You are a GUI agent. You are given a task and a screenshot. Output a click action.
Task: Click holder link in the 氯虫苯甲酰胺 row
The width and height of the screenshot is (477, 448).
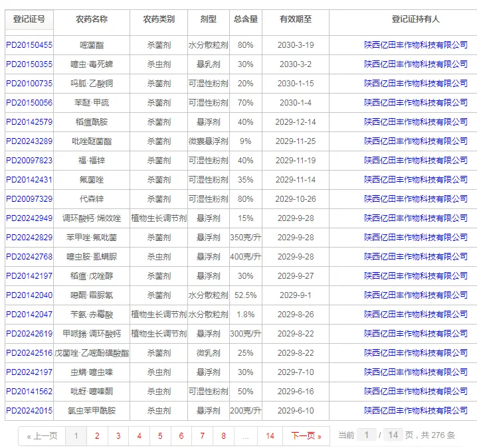point(416,411)
